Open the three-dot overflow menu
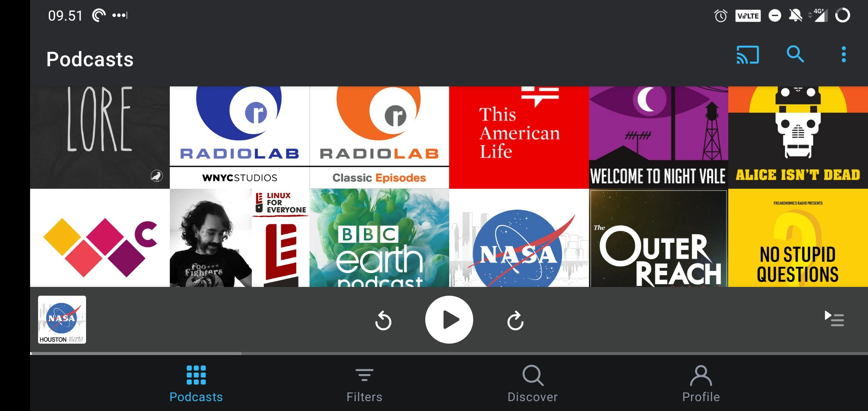The width and height of the screenshot is (868, 411). pyautogui.click(x=843, y=55)
